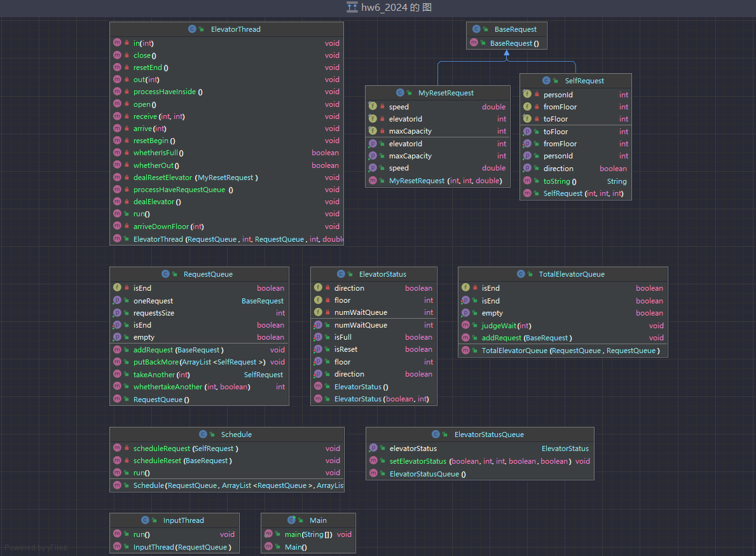This screenshot has height=556, width=756.
Task: Click the TotalElevatorQueue class icon
Action: [x=521, y=274]
